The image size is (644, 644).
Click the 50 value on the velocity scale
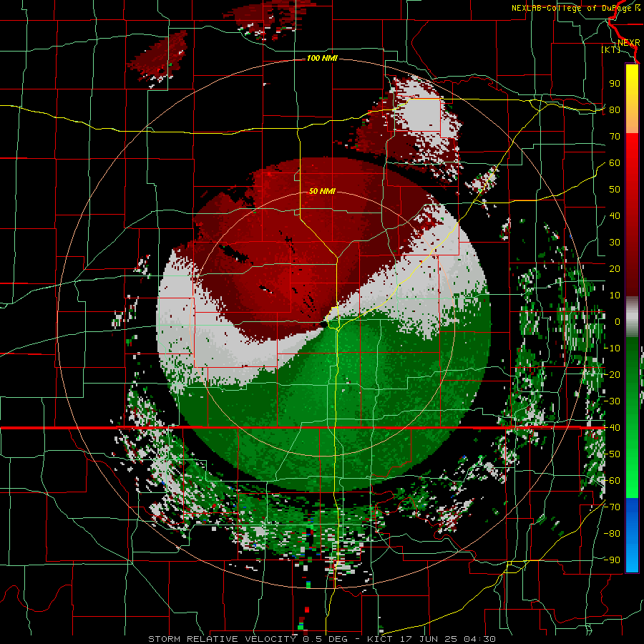(615, 190)
